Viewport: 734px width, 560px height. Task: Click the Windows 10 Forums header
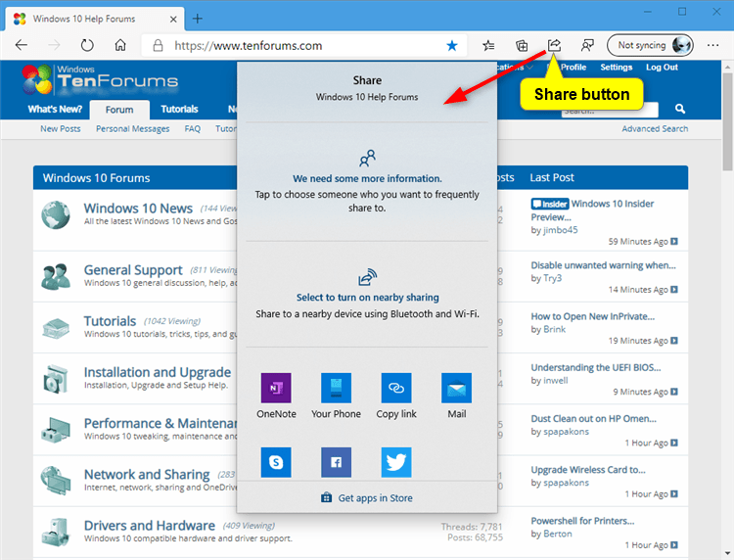pos(97,178)
